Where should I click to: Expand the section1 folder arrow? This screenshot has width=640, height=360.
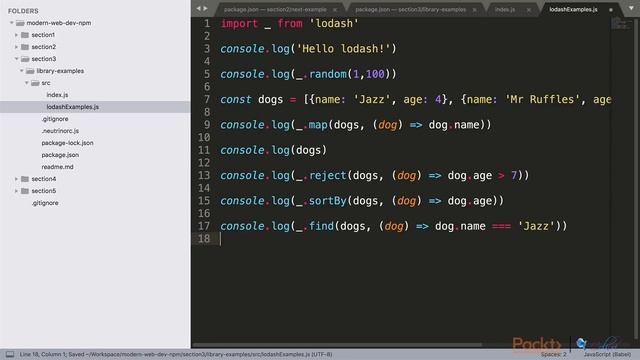(16, 35)
